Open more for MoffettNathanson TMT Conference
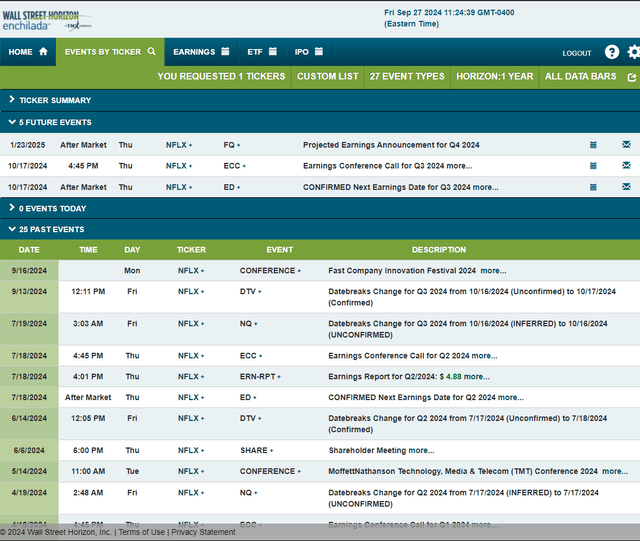 615,471
